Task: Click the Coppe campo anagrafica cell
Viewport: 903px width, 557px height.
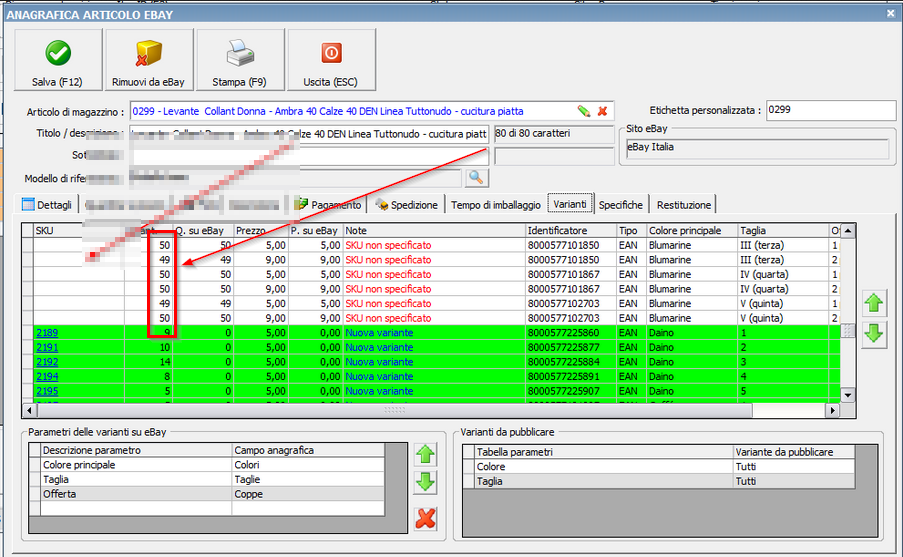Action: coord(308,494)
